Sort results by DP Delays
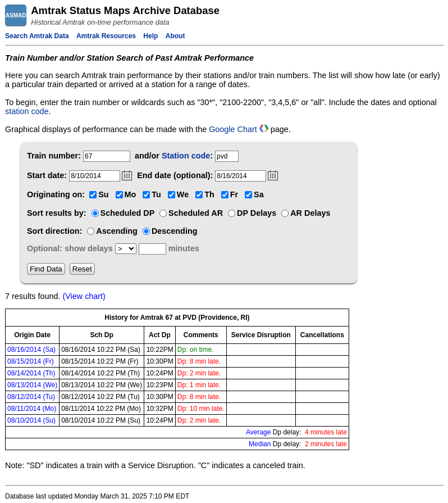The image size is (448, 503). coord(232,214)
